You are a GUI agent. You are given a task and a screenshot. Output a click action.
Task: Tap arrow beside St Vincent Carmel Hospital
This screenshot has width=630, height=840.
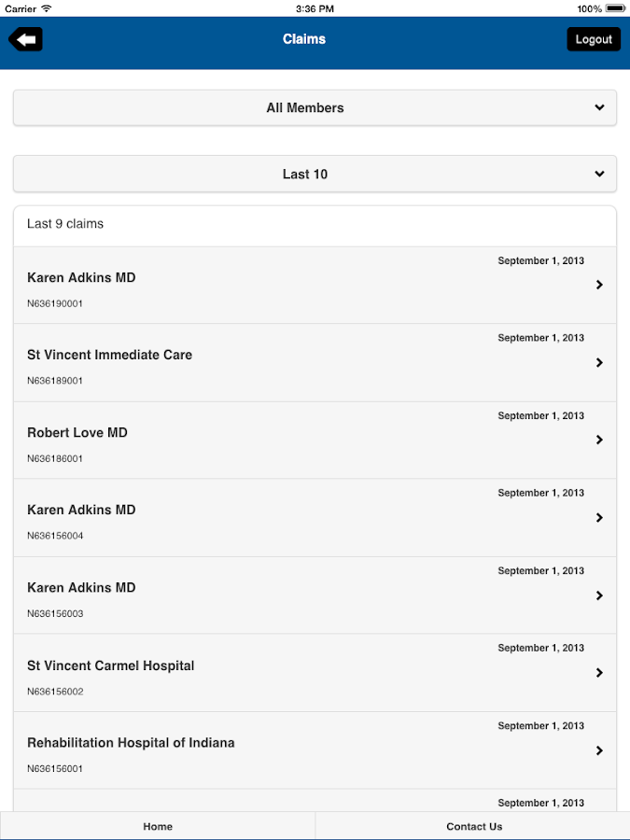599,673
